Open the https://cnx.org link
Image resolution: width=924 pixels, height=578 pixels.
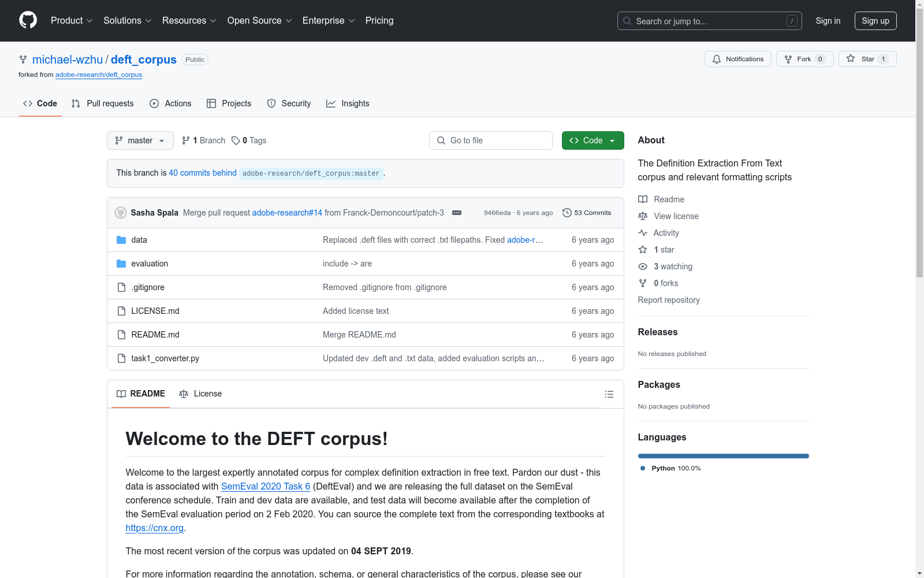coord(155,528)
